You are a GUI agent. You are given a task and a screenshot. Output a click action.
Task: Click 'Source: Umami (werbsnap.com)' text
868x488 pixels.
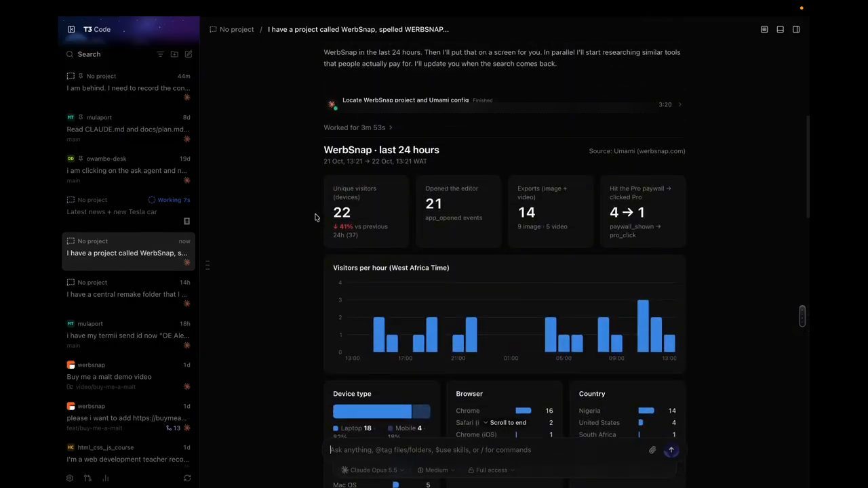point(637,151)
